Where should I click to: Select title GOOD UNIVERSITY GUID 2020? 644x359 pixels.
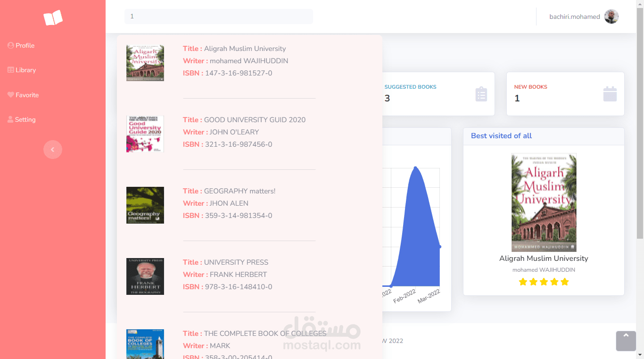point(255,120)
